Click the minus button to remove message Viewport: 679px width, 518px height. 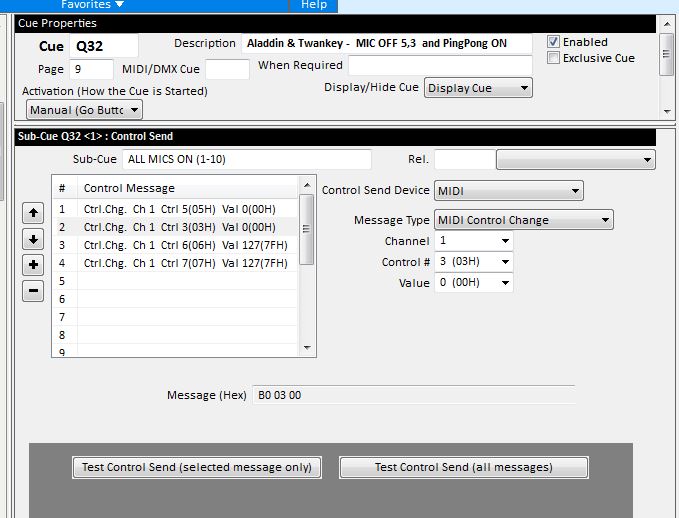coord(33,291)
